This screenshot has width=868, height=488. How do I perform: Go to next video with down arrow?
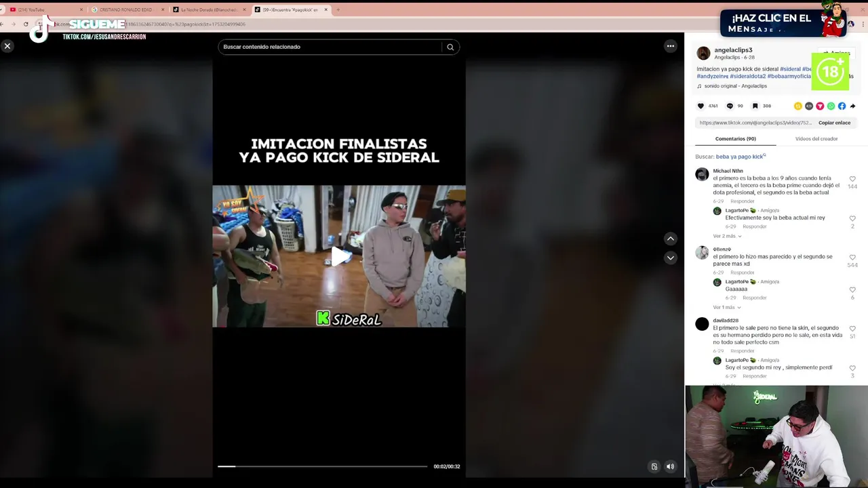pos(671,258)
